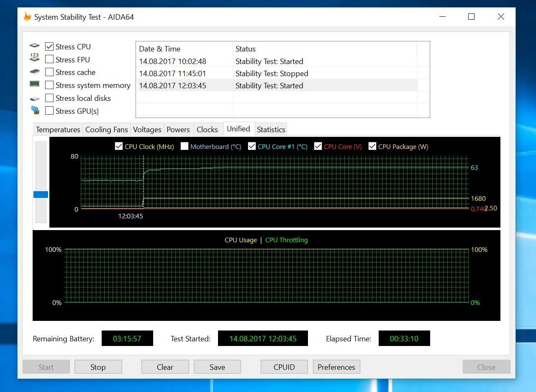Click the blue graph scale slider handle
This screenshot has height=392, width=536.
[x=41, y=195]
